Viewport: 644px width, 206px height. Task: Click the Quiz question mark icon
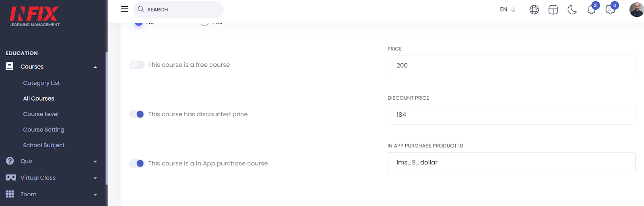(10, 161)
